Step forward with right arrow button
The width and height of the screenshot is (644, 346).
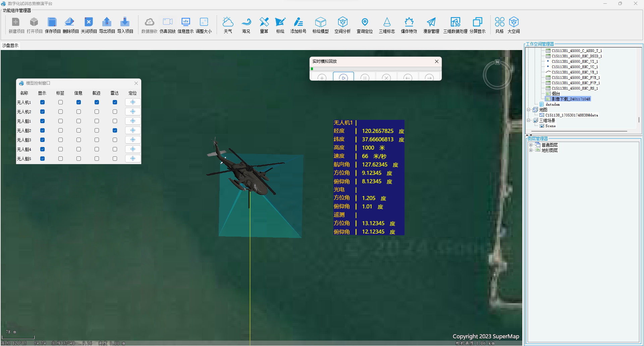pyautogui.click(x=429, y=77)
